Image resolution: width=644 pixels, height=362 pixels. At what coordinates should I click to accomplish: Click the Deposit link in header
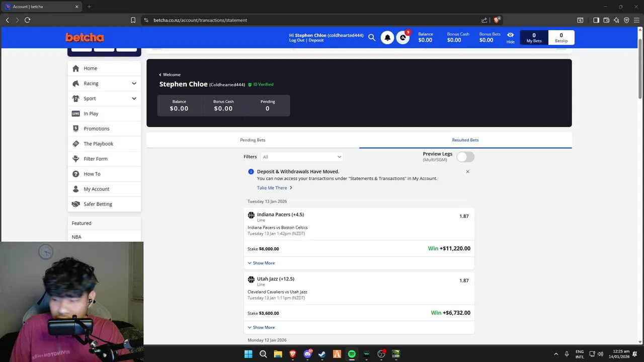[316, 40]
